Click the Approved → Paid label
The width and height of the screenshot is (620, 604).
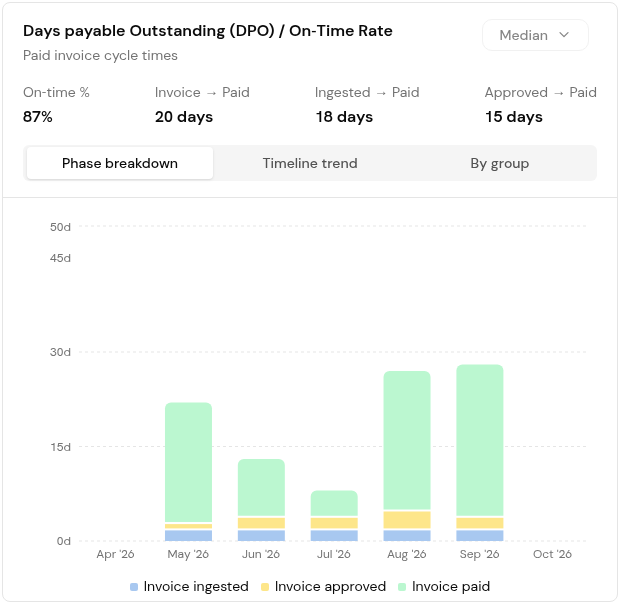[541, 92]
